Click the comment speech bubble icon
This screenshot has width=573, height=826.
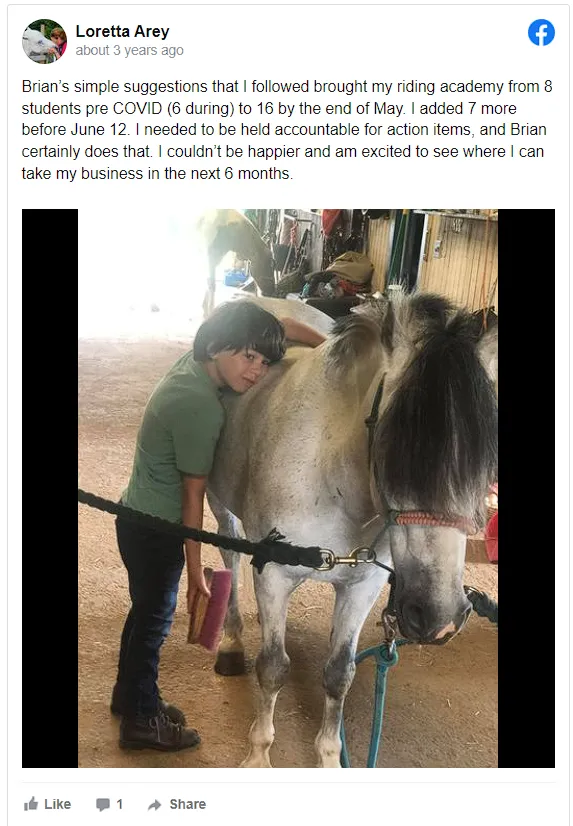pos(103,804)
